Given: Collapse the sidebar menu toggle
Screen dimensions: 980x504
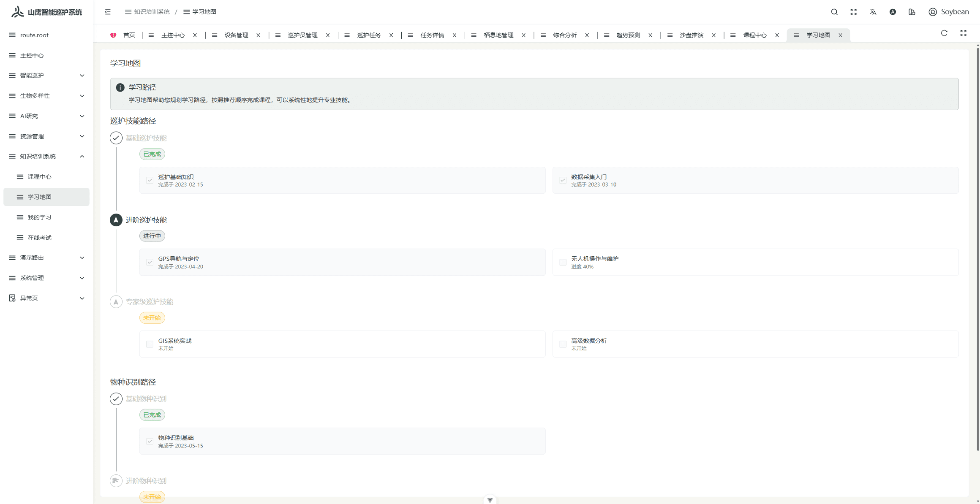Looking at the screenshot, I should point(108,12).
